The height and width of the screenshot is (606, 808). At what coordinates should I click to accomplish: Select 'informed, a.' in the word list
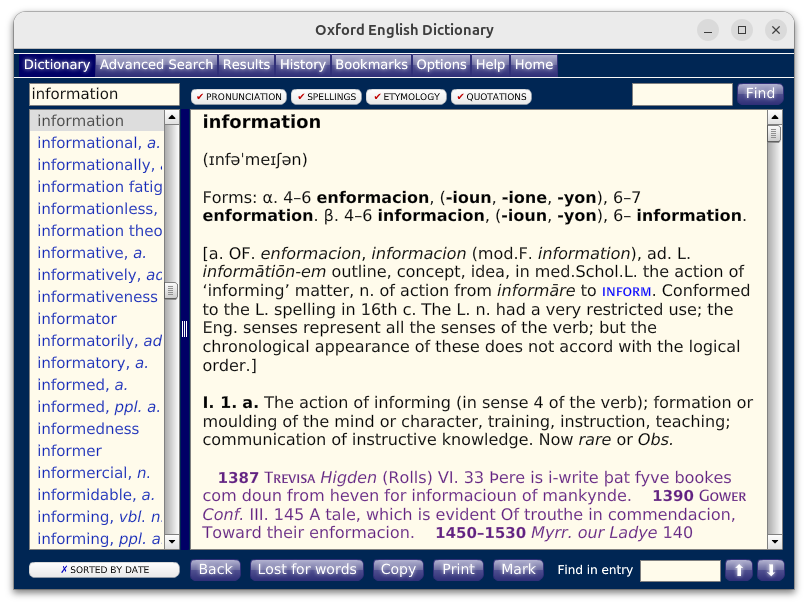coord(97,385)
